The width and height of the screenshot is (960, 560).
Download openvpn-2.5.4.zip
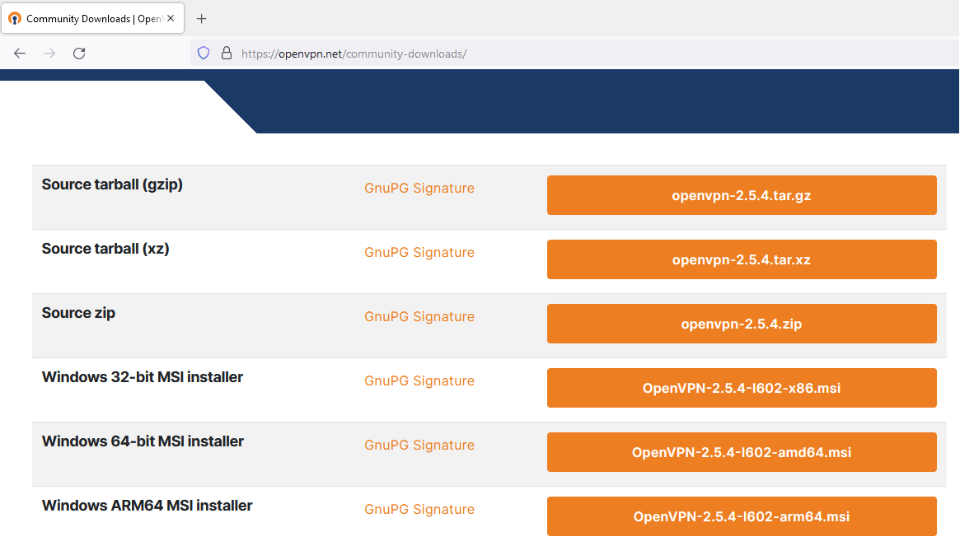pos(742,324)
